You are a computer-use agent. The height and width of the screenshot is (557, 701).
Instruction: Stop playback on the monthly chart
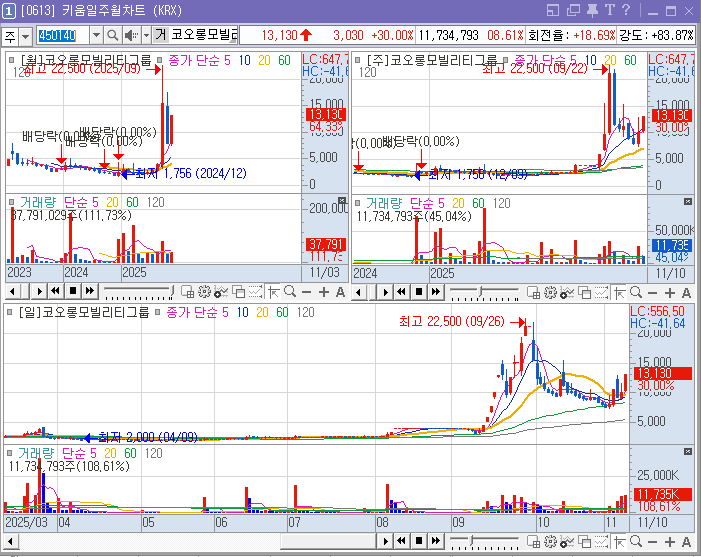(72, 292)
